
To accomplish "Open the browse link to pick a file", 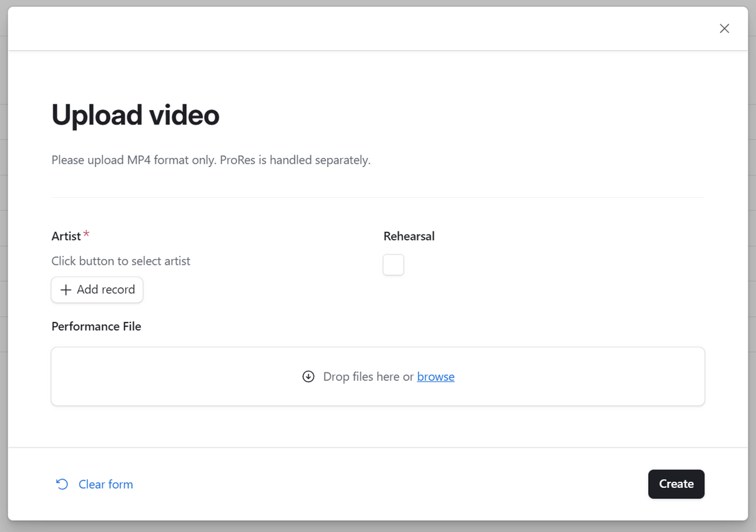I will pos(436,377).
